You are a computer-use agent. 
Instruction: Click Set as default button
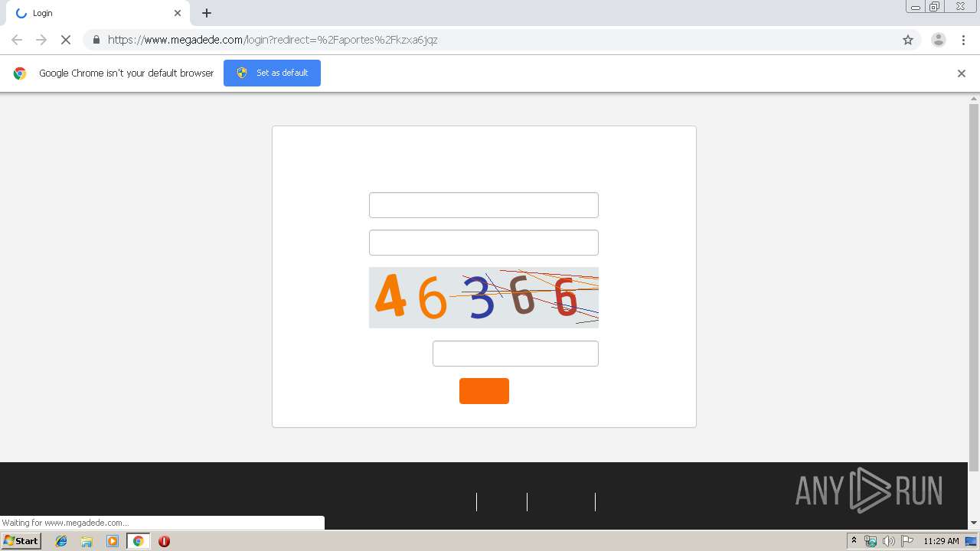(272, 73)
